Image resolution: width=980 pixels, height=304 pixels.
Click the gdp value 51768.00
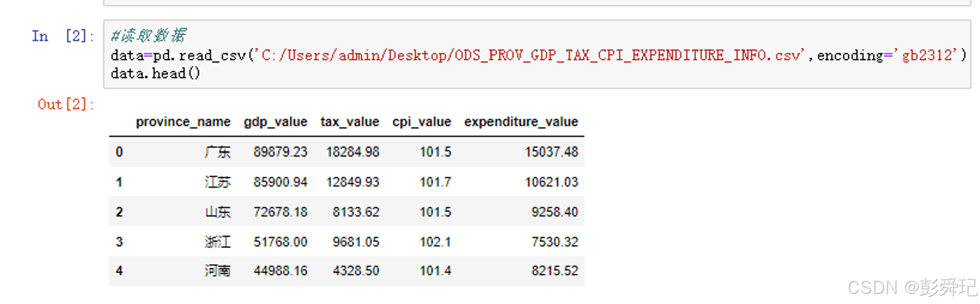coord(280,242)
